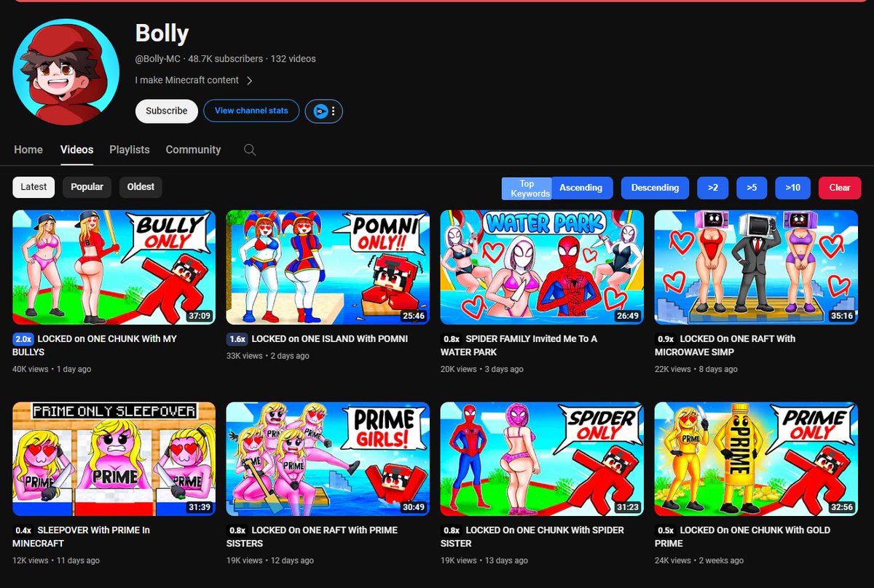This screenshot has height=588, width=874.
Task: Sort multipliers Descending
Action: coord(655,188)
